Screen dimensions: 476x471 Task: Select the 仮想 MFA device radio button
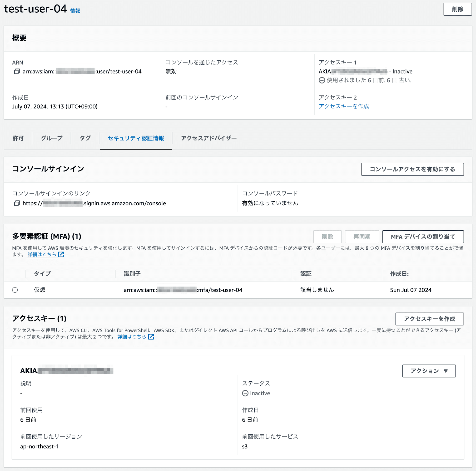click(x=15, y=290)
